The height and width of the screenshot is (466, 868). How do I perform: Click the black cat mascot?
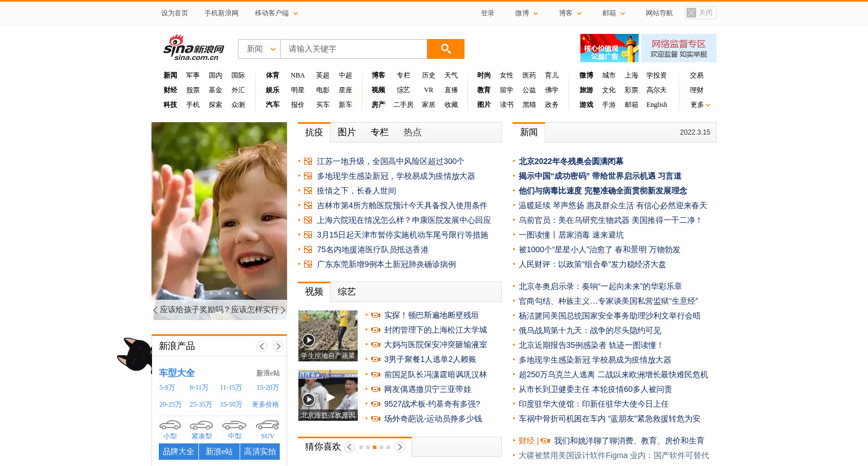tap(134, 355)
